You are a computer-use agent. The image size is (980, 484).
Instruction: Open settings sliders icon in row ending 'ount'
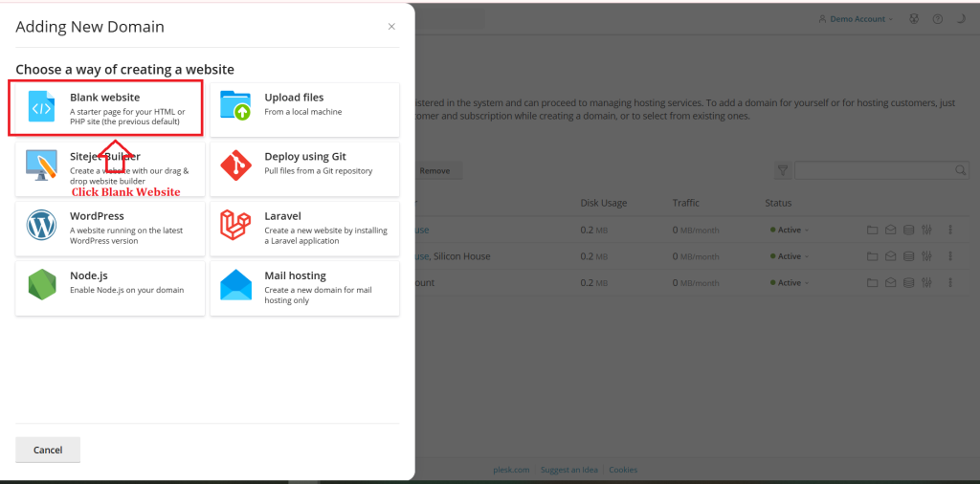(926, 283)
